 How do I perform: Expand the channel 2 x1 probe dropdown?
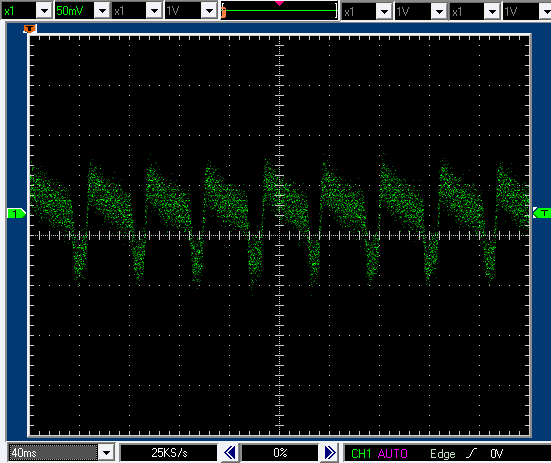point(154,11)
